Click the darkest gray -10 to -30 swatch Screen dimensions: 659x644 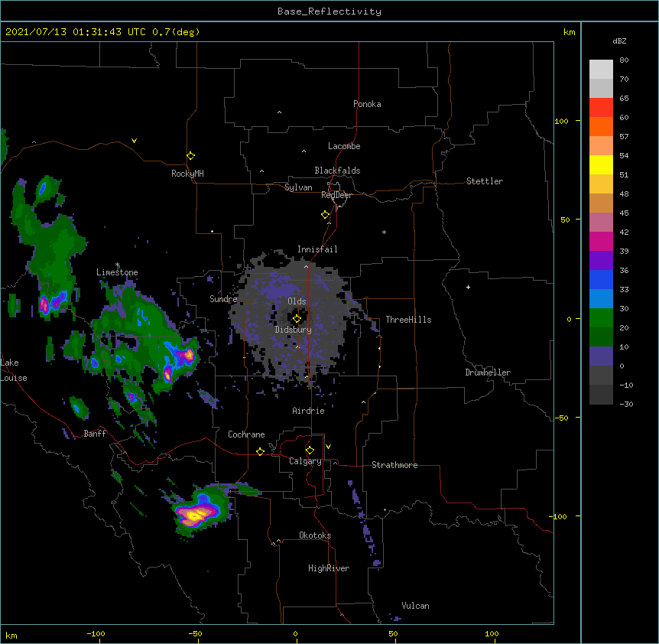coord(601,395)
